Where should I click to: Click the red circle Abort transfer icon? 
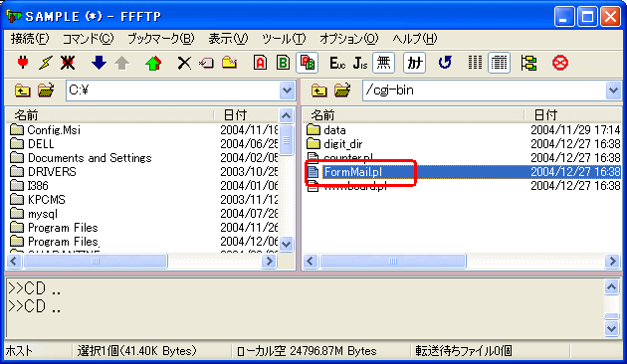coord(559,63)
